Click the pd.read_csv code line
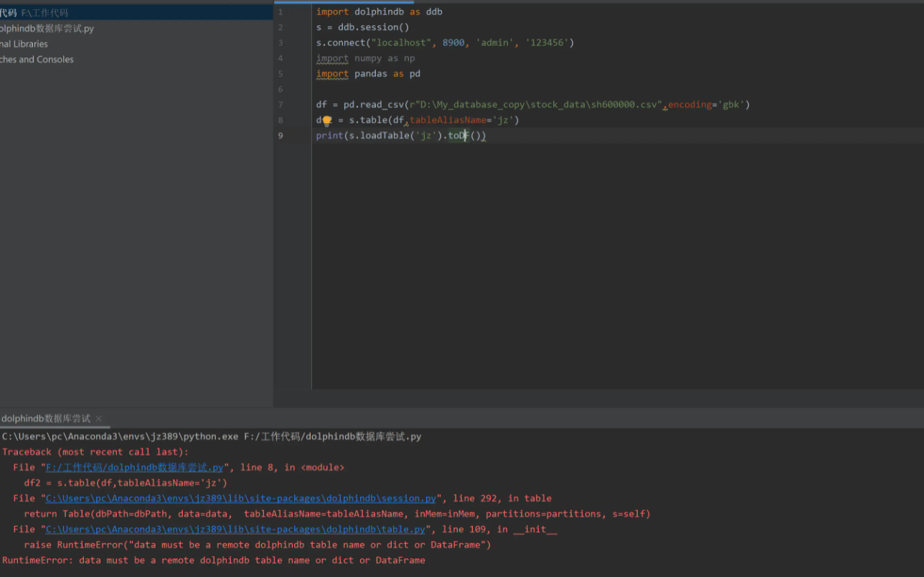 [x=533, y=105]
